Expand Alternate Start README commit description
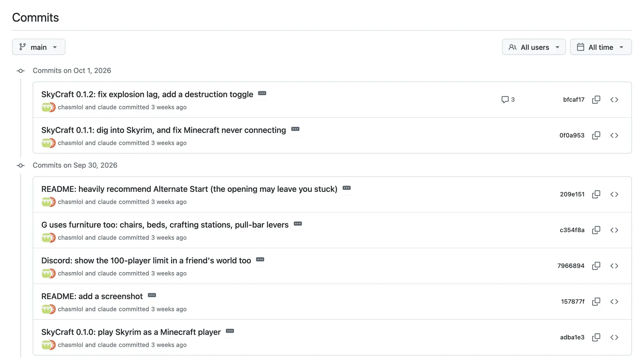Image resolution: width=644 pixels, height=361 pixels. tap(346, 188)
